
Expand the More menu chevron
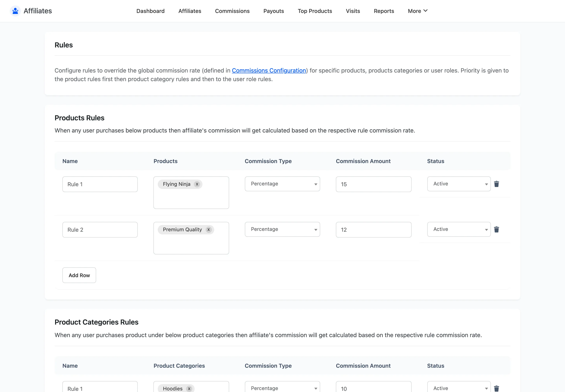tap(425, 11)
